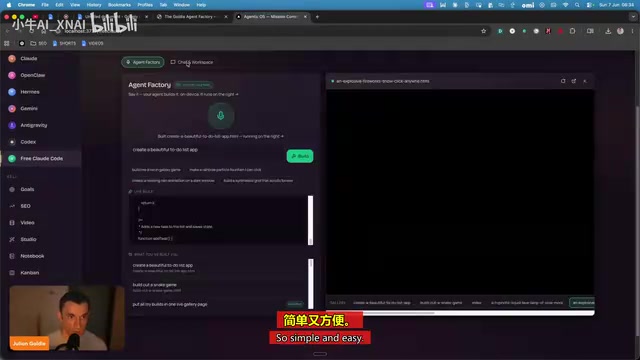
Task: Pick the rainbow particle fountain suggestion
Action: (x=225, y=169)
